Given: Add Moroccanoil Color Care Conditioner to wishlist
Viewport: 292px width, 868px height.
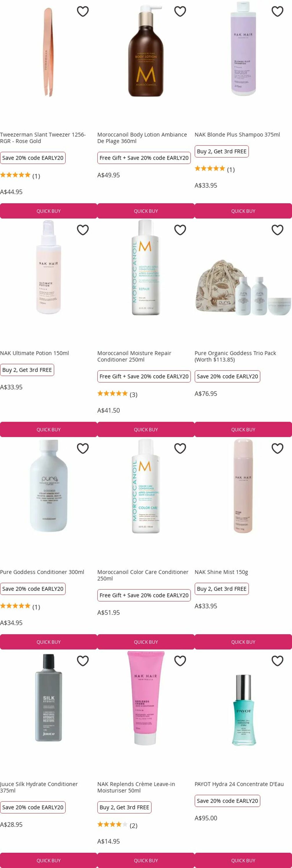Looking at the screenshot, I should click(180, 448).
